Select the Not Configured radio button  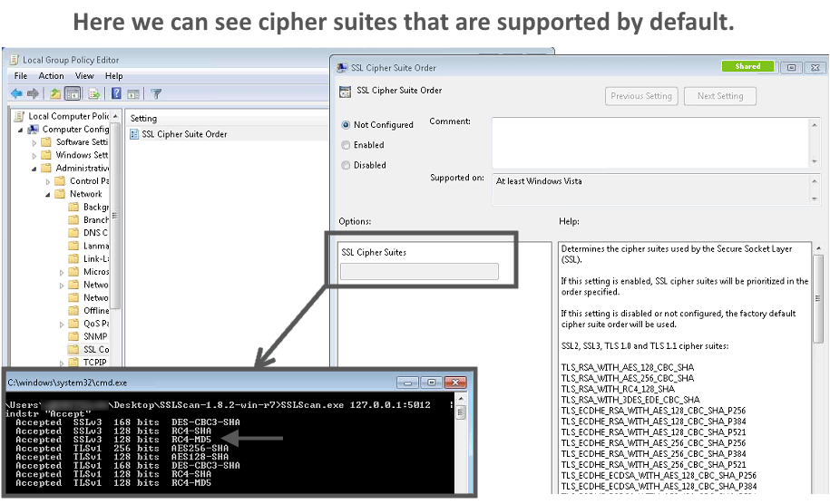coord(346,125)
